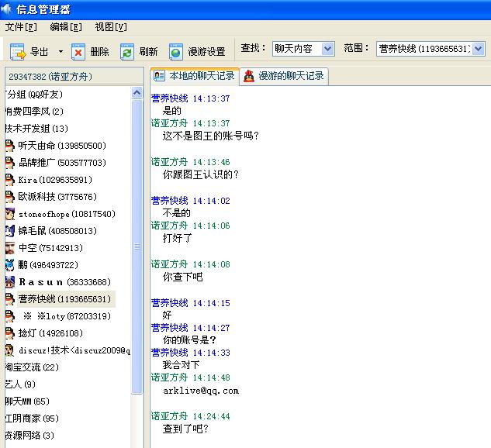Select contact name 中空(75142913)
Viewport: 491px width, 448px height.
pyautogui.click(x=50, y=248)
